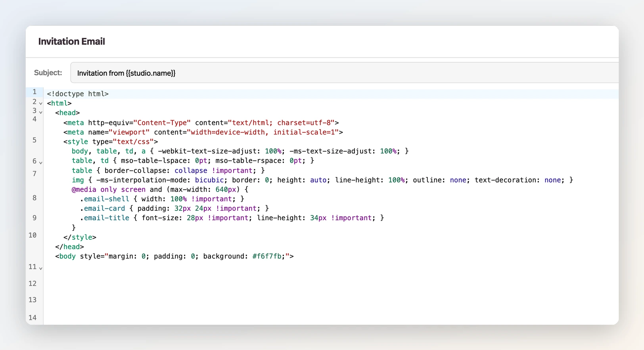Click line number 8 in the gutter
This screenshot has height=350, width=644.
(34, 198)
